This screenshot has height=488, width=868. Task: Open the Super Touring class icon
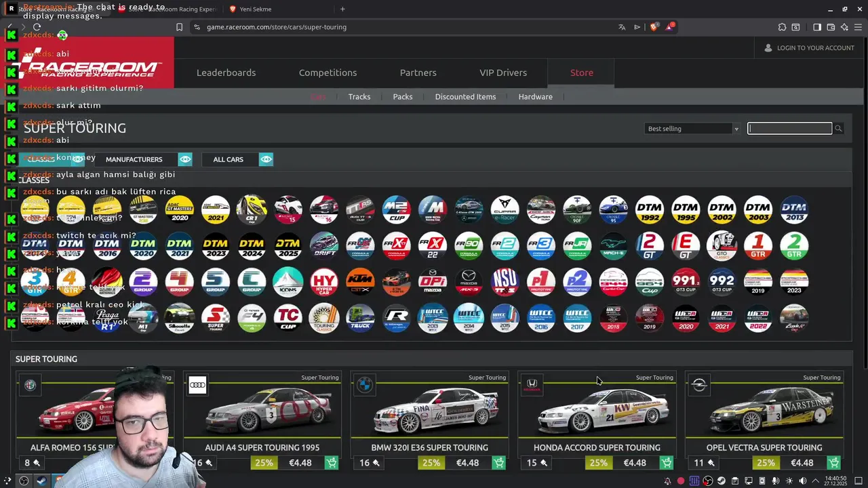(216, 318)
